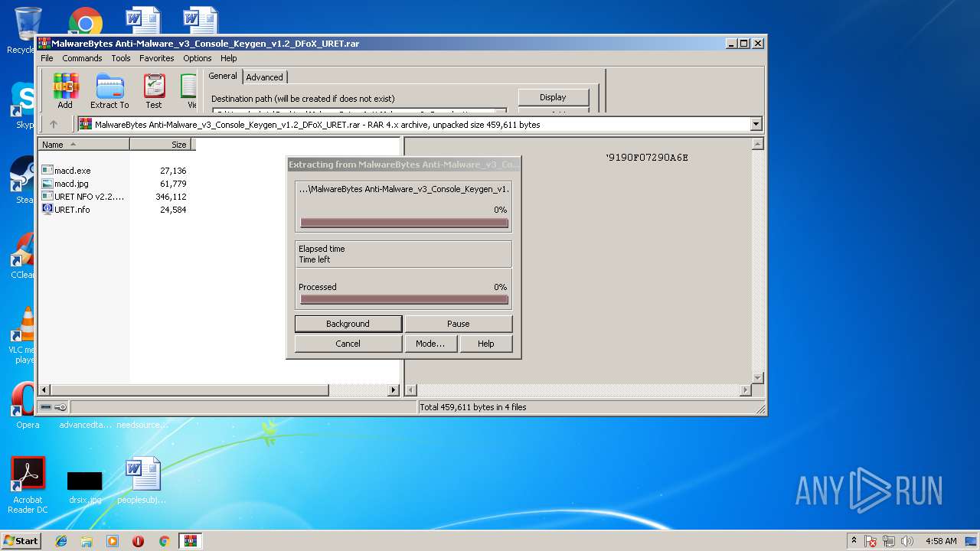The image size is (980, 551).
Task: Click Chrome icon in taskbar
Action: [x=164, y=541]
